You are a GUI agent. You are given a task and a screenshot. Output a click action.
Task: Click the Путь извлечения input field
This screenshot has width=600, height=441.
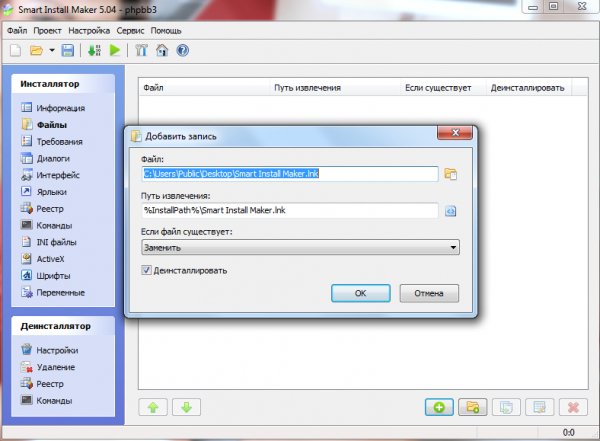pos(290,210)
